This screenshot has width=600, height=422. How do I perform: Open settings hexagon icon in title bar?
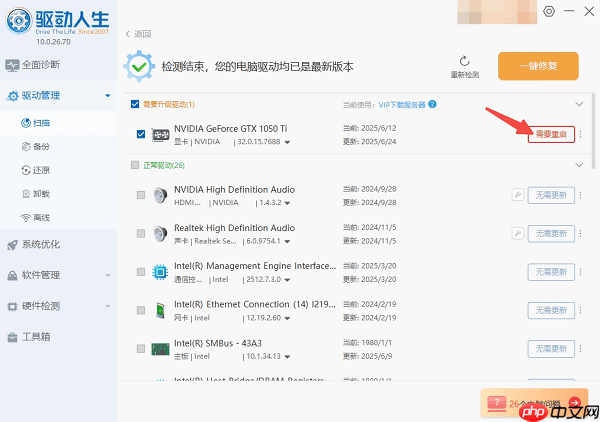(549, 11)
